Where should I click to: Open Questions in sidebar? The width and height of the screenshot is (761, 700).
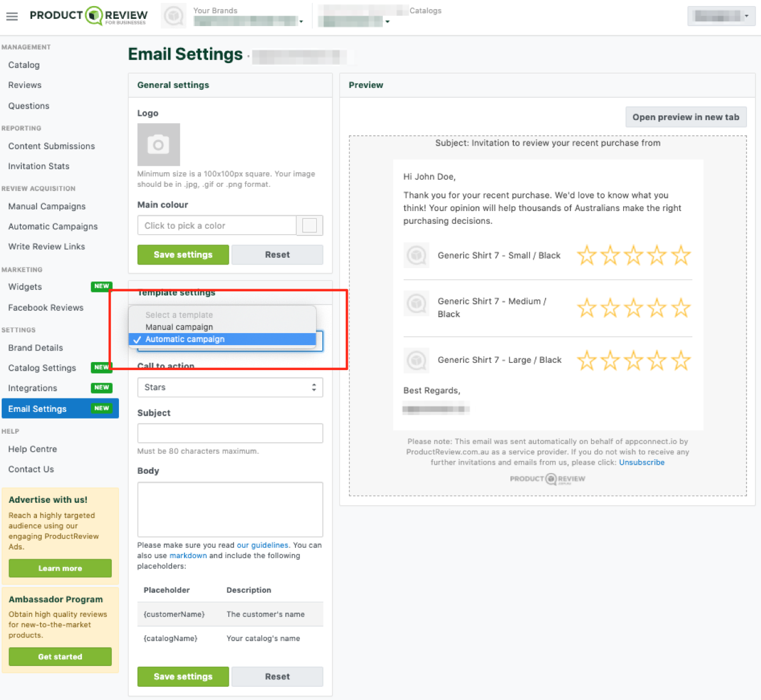click(x=29, y=106)
